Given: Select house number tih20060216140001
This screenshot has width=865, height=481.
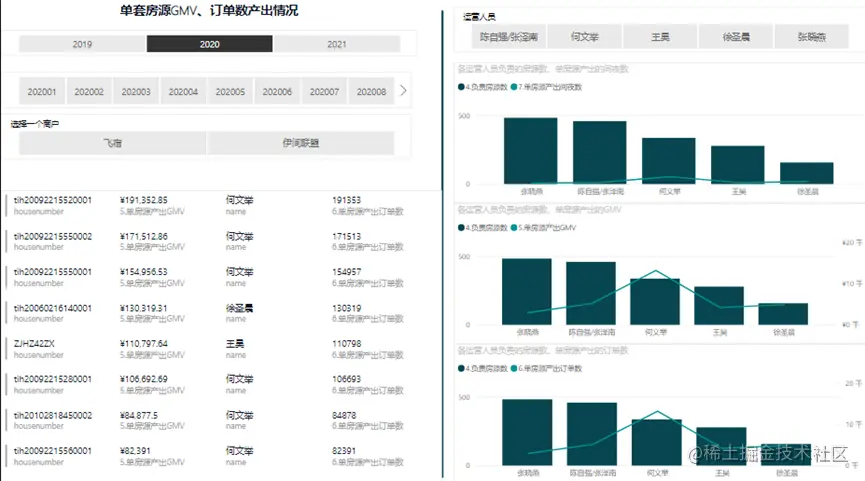Looking at the screenshot, I should click(x=53, y=308).
